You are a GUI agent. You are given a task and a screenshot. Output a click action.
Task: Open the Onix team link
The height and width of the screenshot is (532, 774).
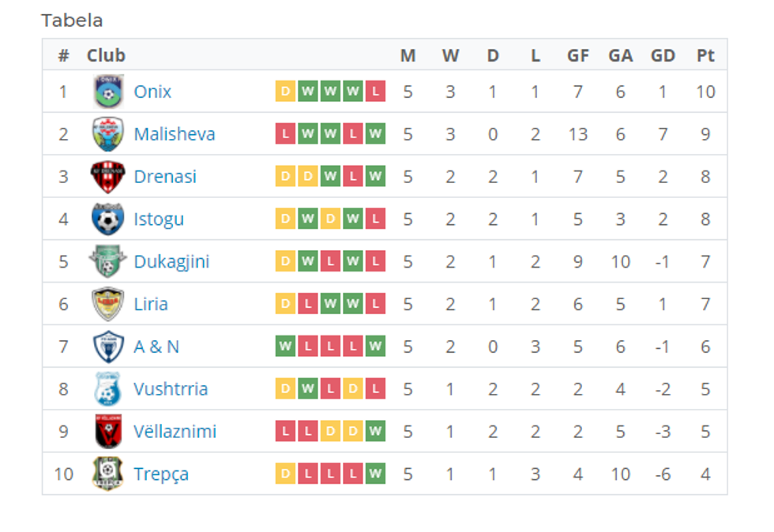coord(152,92)
